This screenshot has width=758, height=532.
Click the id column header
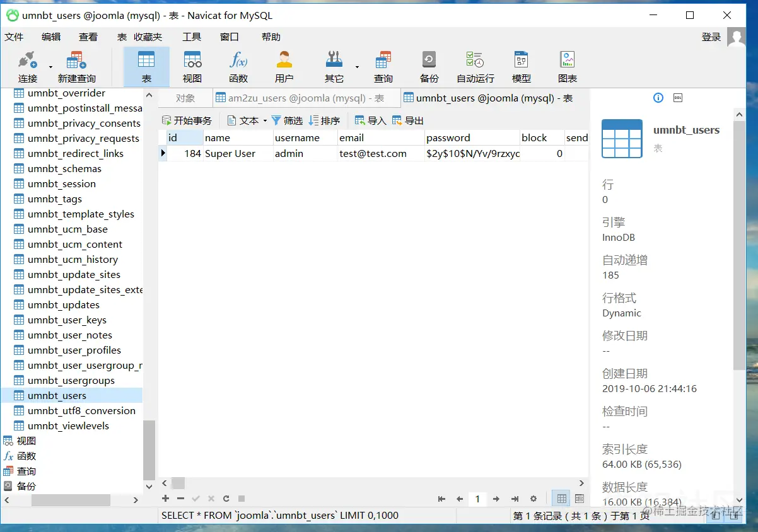pyautogui.click(x=185, y=137)
